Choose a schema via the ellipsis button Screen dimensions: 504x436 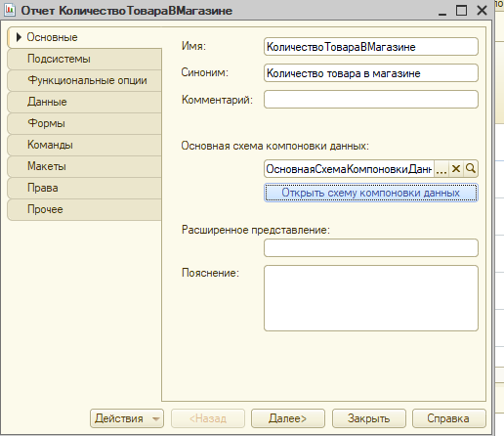pyautogui.click(x=441, y=169)
